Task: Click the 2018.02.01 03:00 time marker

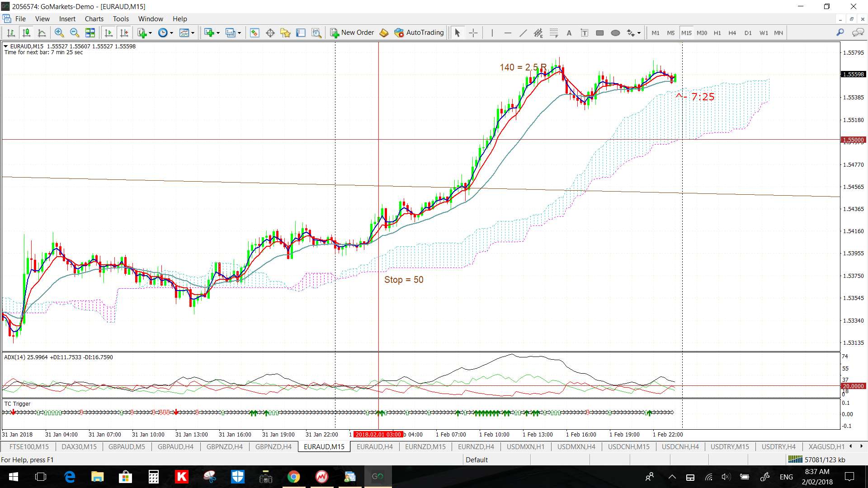Action: (x=378, y=434)
